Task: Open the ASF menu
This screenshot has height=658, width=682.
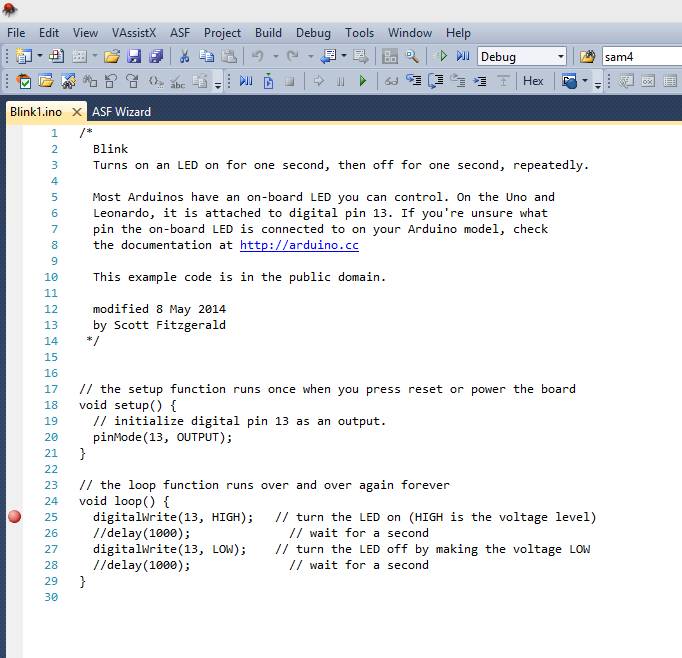Action: (180, 33)
